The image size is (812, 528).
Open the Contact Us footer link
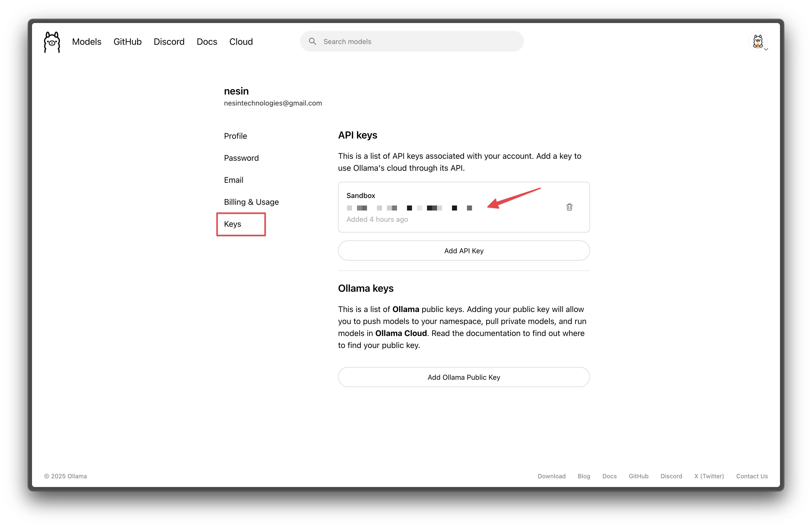[x=751, y=476]
